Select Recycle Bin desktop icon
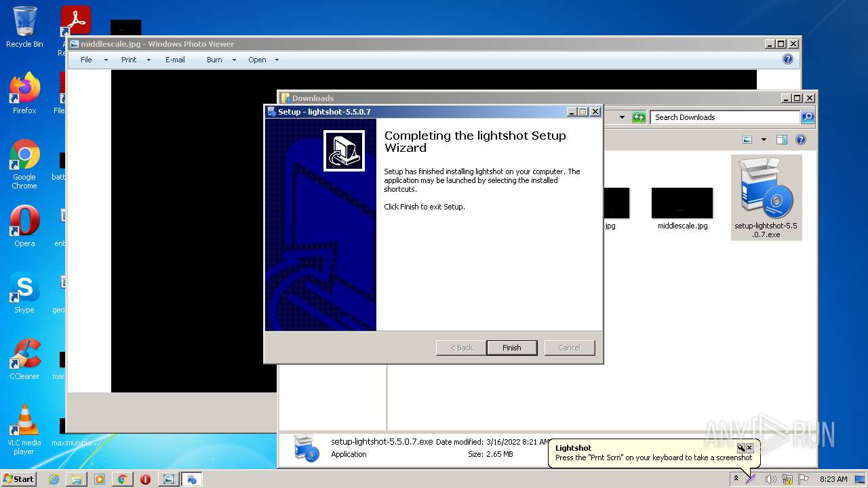The height and width of the screenshot is (488, 868). click(x=24, y=27)
